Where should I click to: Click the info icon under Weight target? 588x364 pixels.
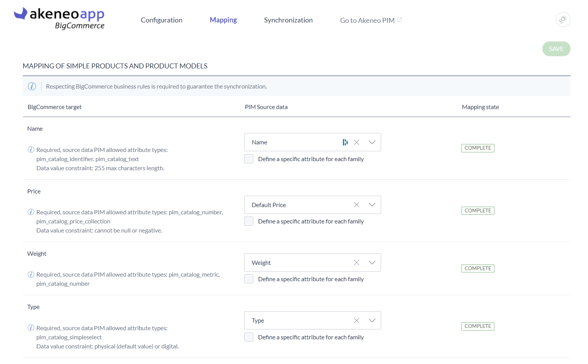tap(31, 274)
